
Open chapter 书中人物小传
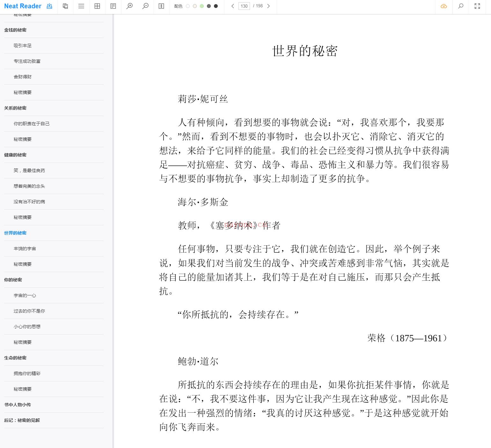tap(18, 405)
